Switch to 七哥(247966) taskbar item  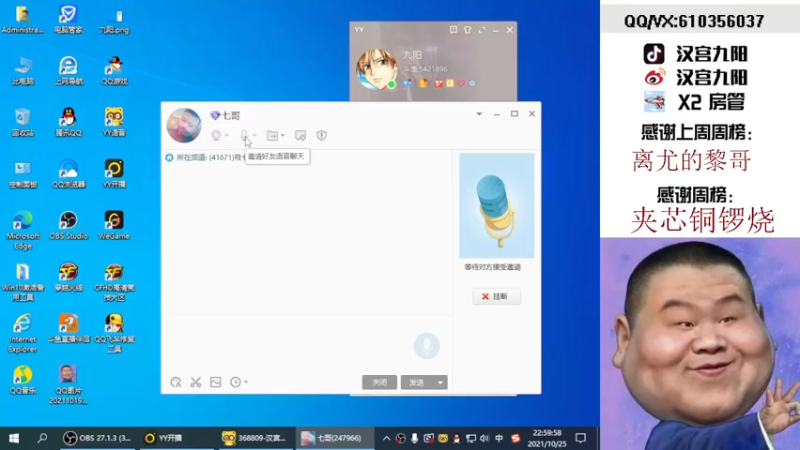(x=333, y=438)
